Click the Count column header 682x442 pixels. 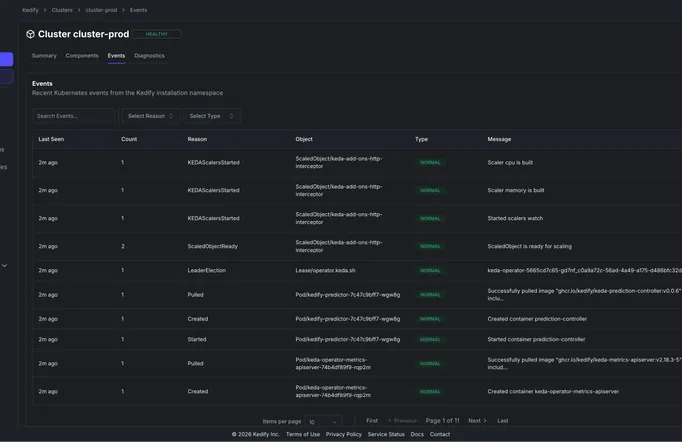pyautogui.click(x=129, y=139)
